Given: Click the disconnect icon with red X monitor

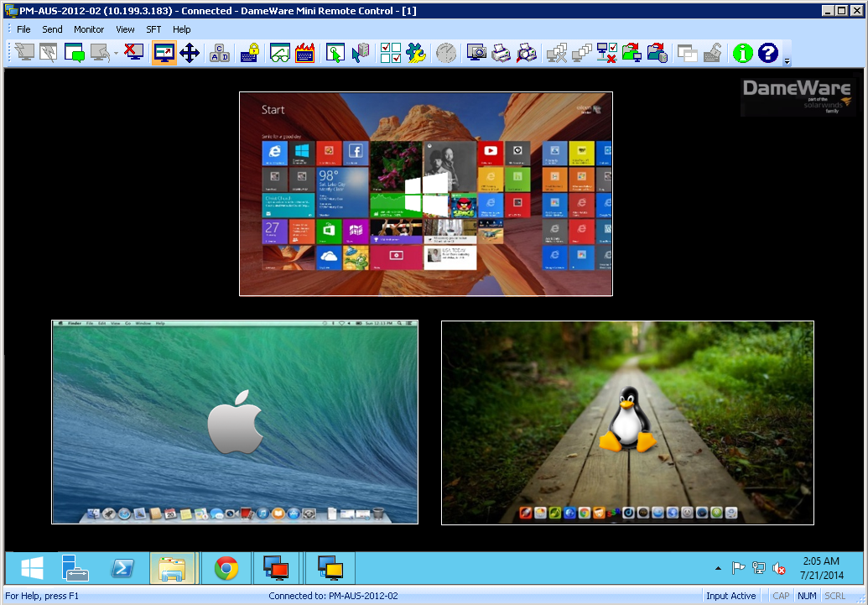Looking at the screenshot, I should (133, 53).
